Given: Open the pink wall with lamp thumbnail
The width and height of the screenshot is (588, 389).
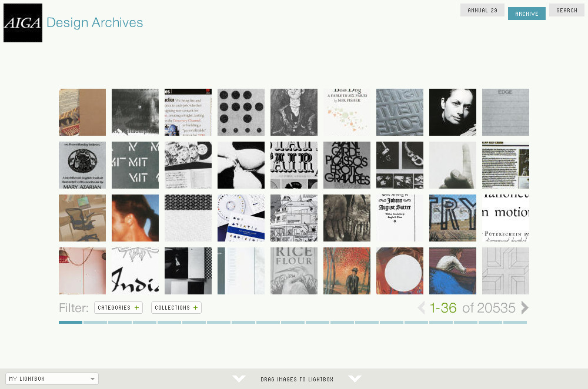Looking at the screenshot, I should pyautogui.click(x=82, y=270).
